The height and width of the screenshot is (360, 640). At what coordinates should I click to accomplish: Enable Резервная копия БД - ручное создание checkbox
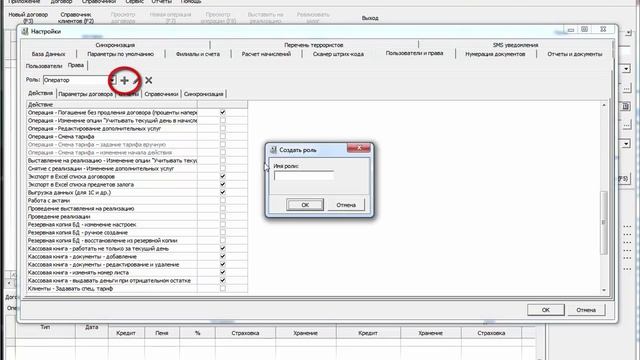[x=222, y=232]
